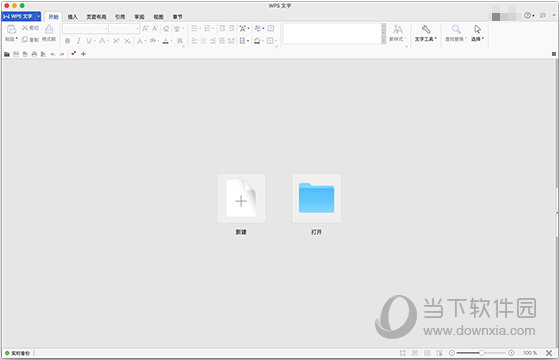560x360 pixels.
Task: Click the underlined A text color swatch
Action: pyautogui.click(x=165, y=41)
